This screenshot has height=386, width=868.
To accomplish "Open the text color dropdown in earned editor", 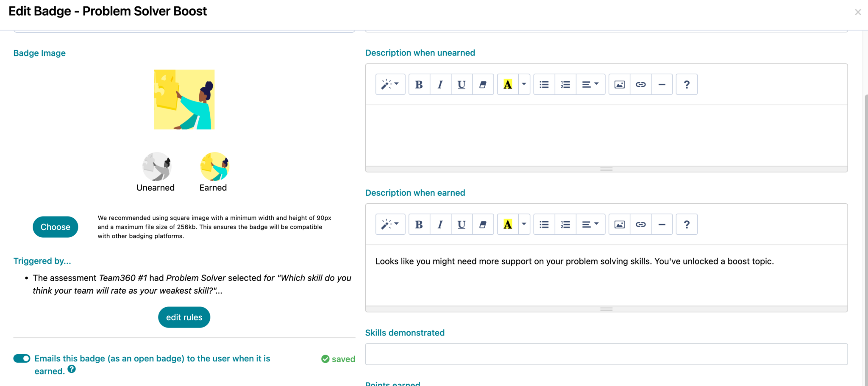I will tap(524, 224).
